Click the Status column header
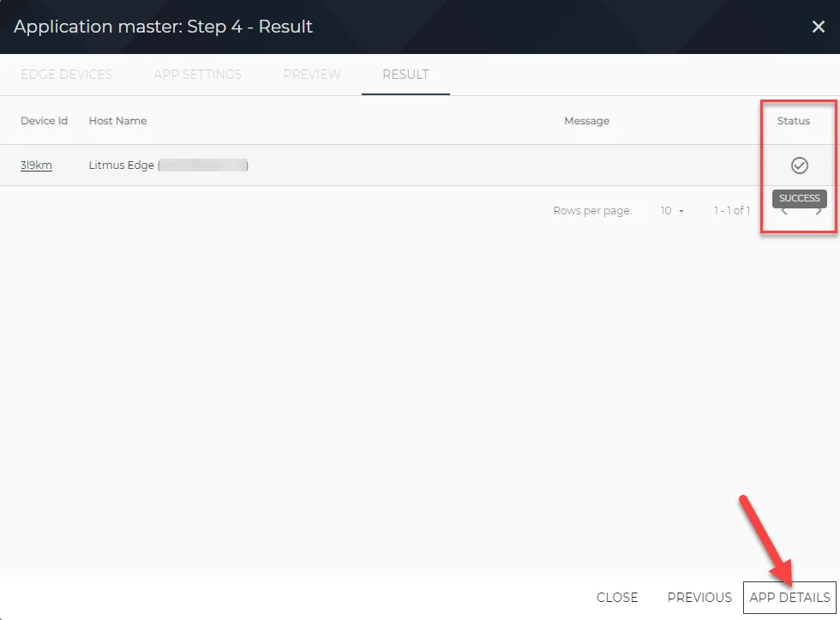Screen dimensions: 840x620 (794, 121)
